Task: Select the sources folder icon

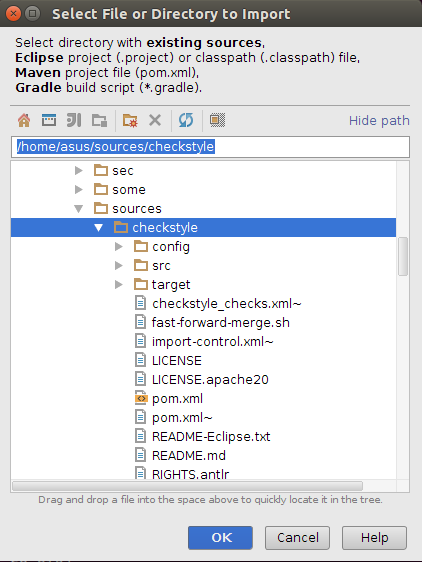Action: point(101,208)
